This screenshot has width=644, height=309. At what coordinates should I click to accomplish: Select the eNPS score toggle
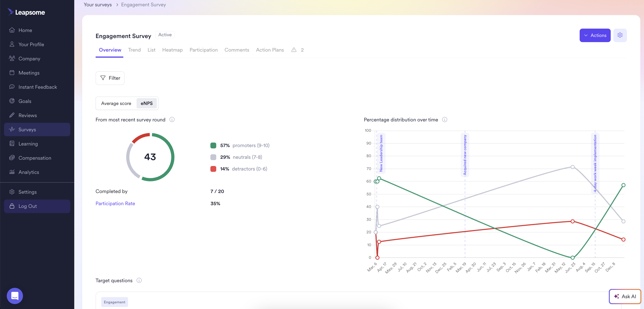[146, 103]
